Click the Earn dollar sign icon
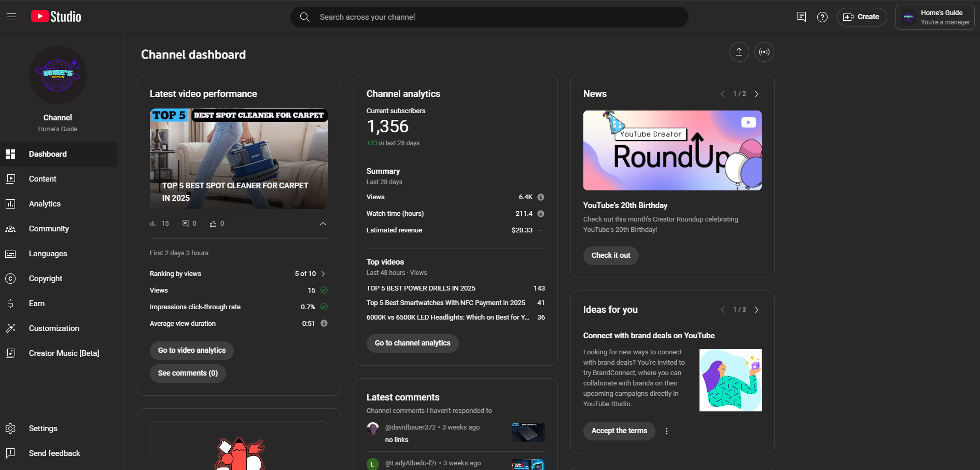This screenshot has height=470, width=980. tap(10, 303)
